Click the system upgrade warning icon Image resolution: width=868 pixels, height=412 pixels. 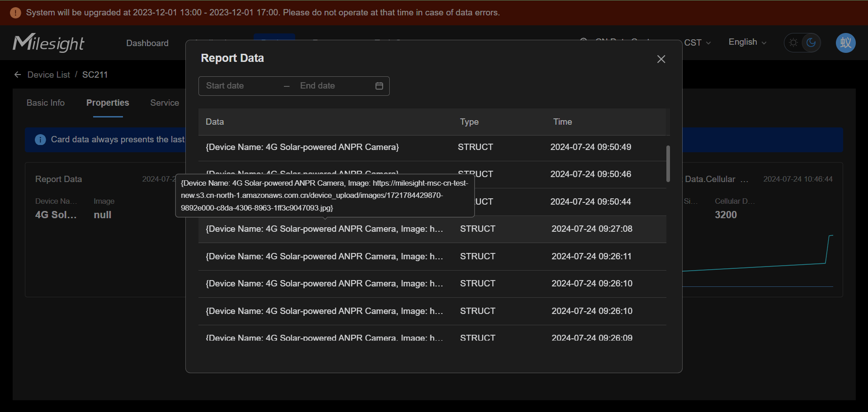(15, 13)
